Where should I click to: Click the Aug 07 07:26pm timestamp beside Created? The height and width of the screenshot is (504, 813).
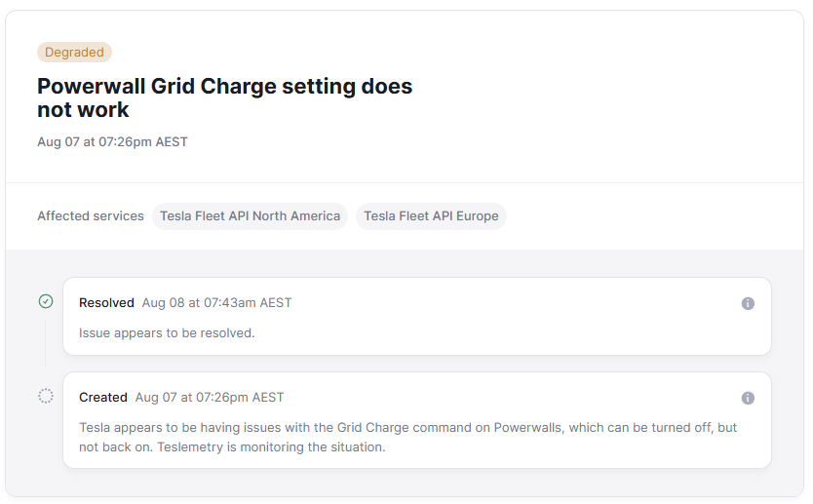210,398
